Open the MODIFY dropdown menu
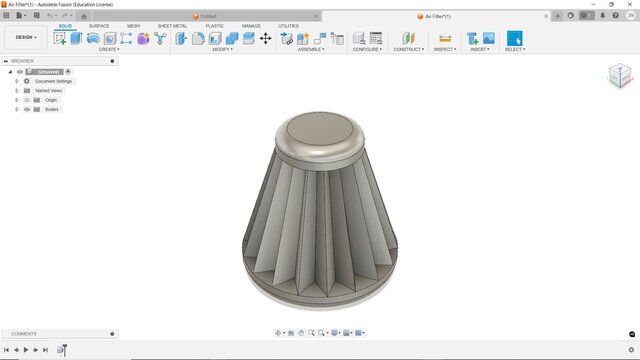Screen dimensions: 640x360 click(222, 49)
